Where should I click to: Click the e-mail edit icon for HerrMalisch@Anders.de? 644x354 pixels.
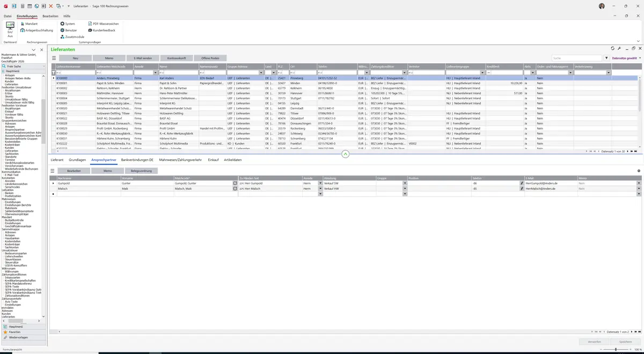tap(522, 188)
